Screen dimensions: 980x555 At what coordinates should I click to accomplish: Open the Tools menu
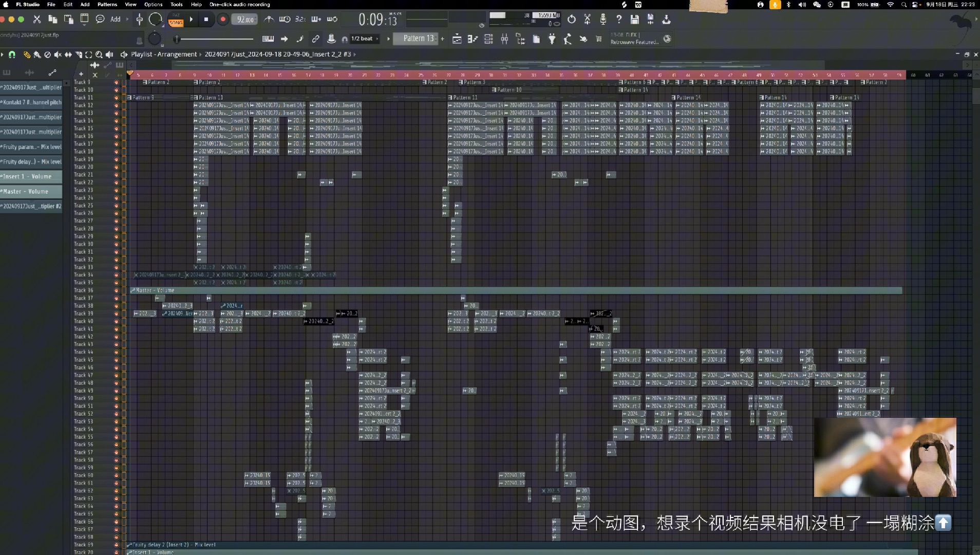pyautogui.click(x=176, y=5)
